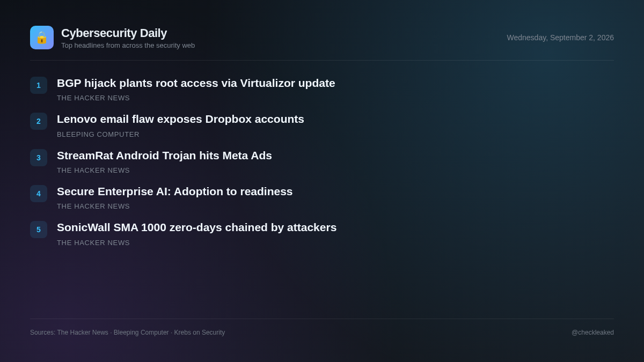This screenshot has width=644, height=362.
Task: Select the number 1 rank badge
Action: [39, 85]
